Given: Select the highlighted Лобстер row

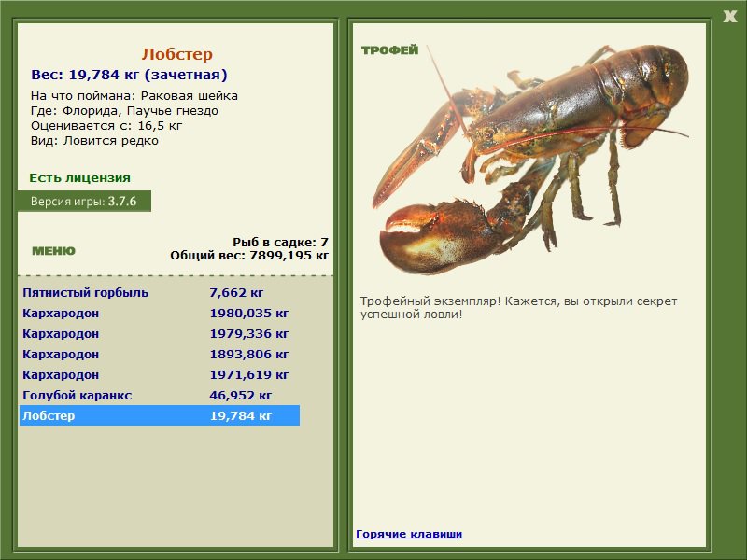Looking at the screenshot, I should (160, 415).
